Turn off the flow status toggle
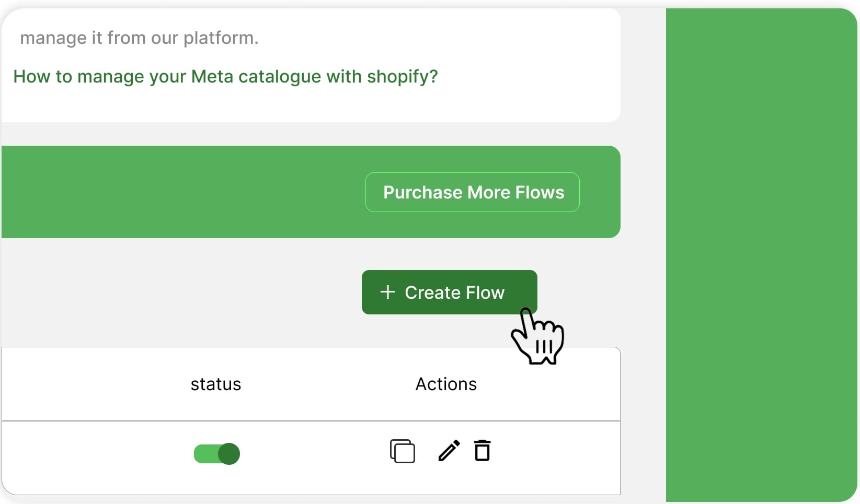This screenshot has width=860, height=504. click(x=216, y=454)
